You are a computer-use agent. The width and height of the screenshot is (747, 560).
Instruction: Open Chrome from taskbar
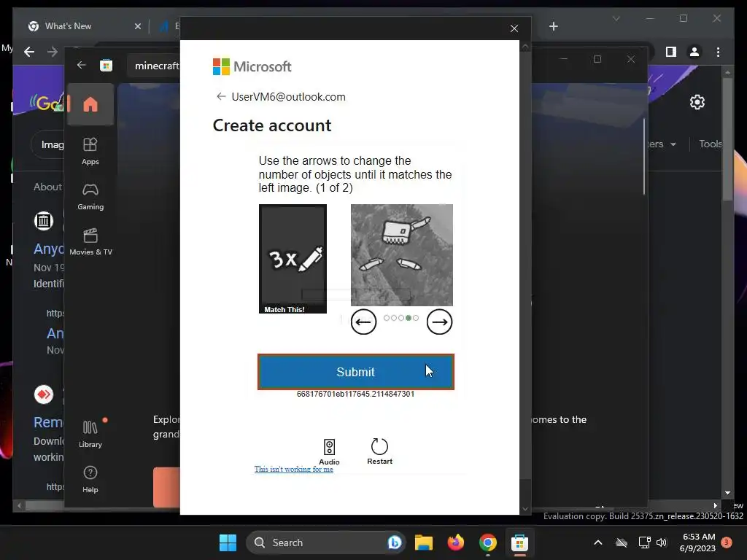click(487, 542)
